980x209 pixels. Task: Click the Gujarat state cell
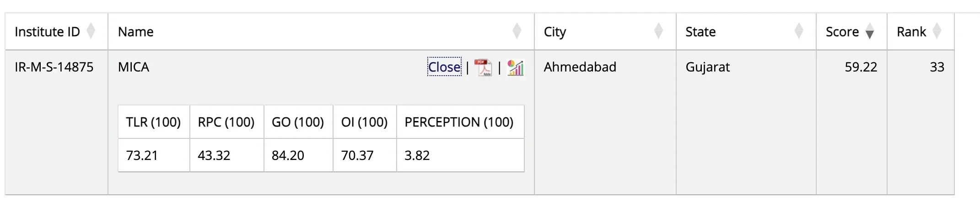coord(707,67)
